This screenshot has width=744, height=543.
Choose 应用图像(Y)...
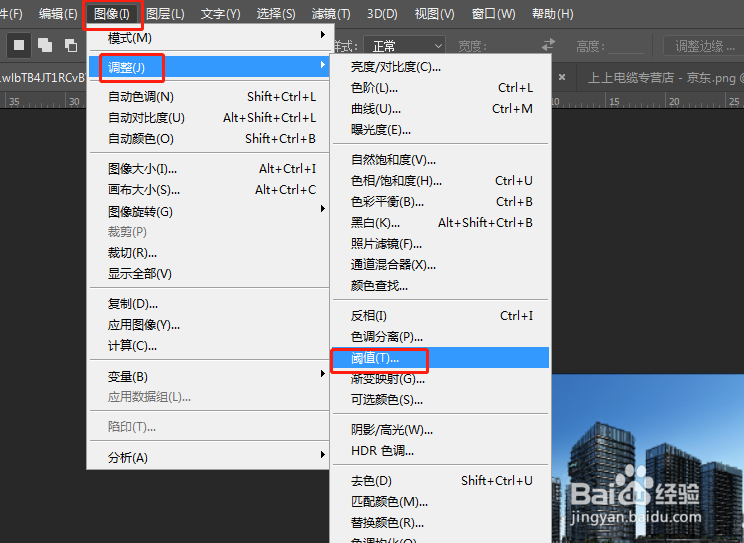[208, 325]
